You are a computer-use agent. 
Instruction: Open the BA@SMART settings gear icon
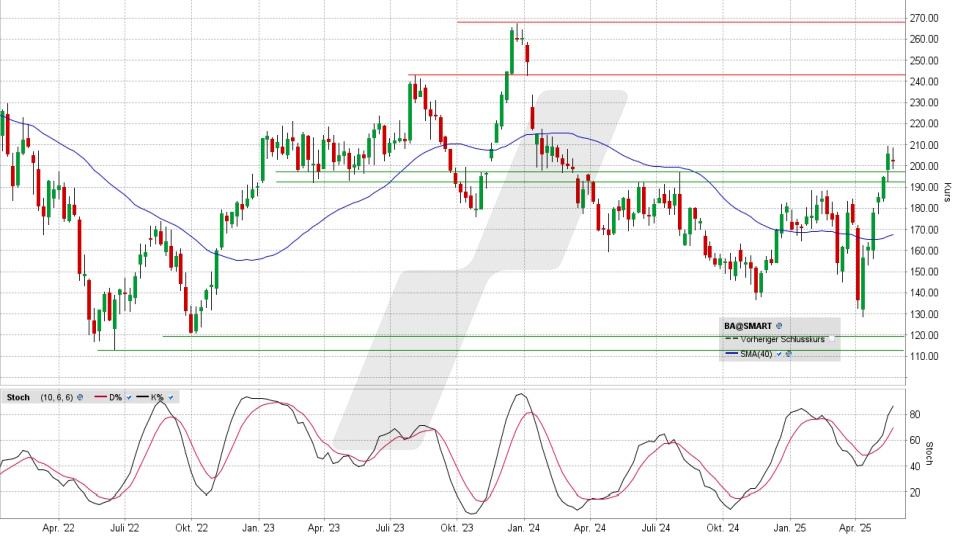point(779,326)
